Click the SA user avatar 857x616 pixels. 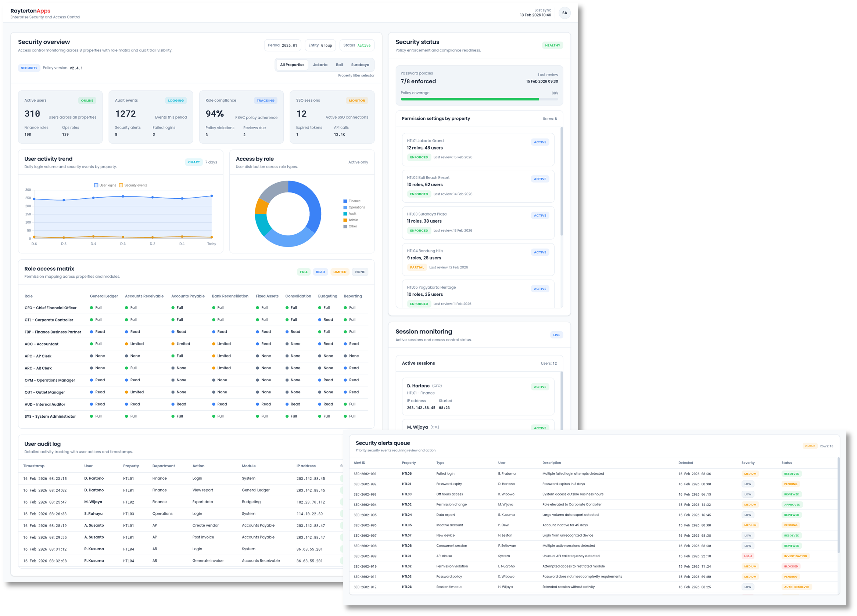click(564, 12)
